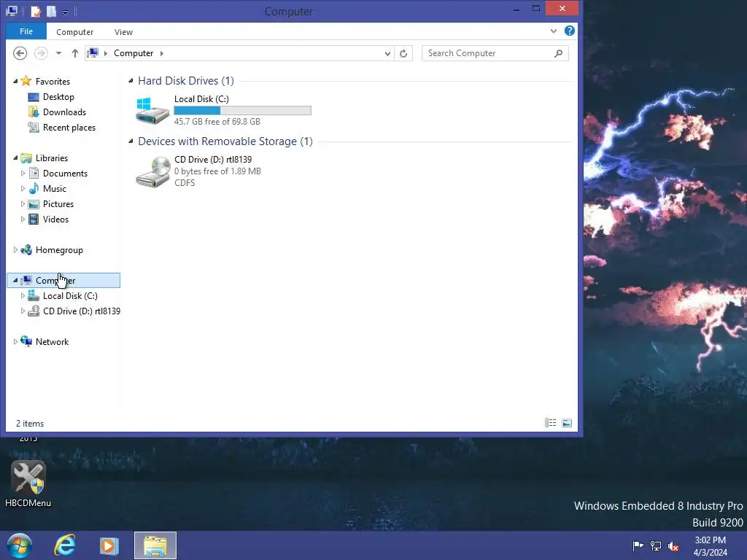Screen dimensions: 747x560
Task: Expand the Music library
Action: pos(23,189)
